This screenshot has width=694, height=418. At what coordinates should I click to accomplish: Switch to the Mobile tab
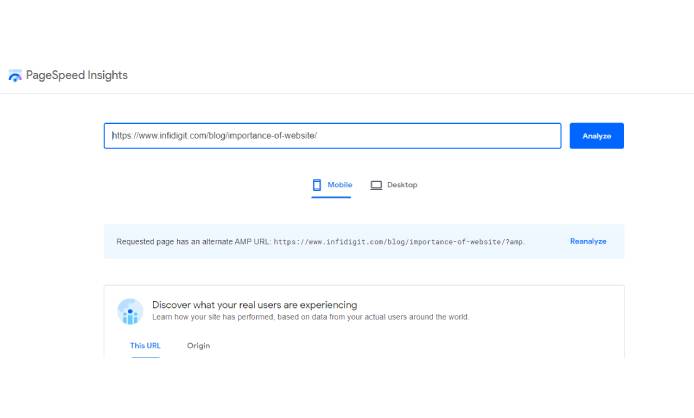(x=332, y=185)
